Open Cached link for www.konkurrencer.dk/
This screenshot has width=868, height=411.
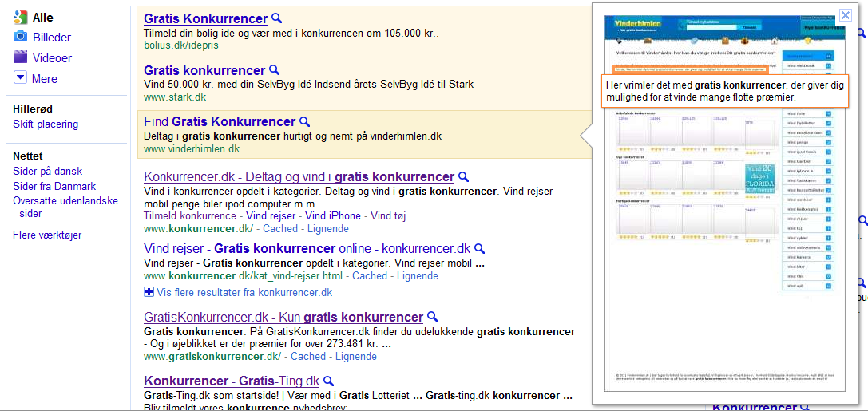[x=280, y=228]
